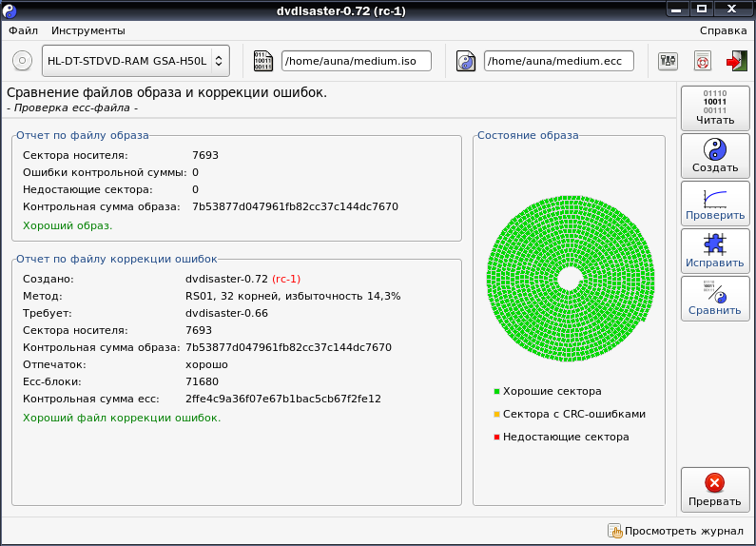Open the Файл menu

23,30
